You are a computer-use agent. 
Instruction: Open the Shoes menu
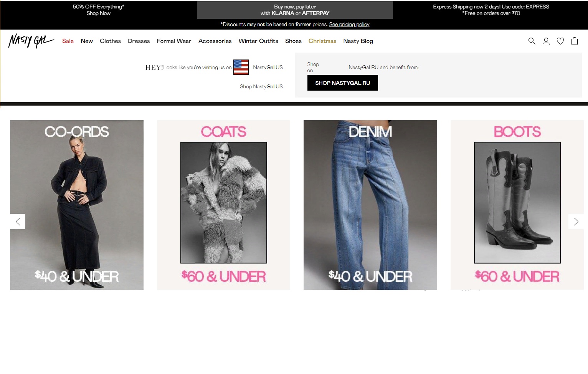(293, 41)
